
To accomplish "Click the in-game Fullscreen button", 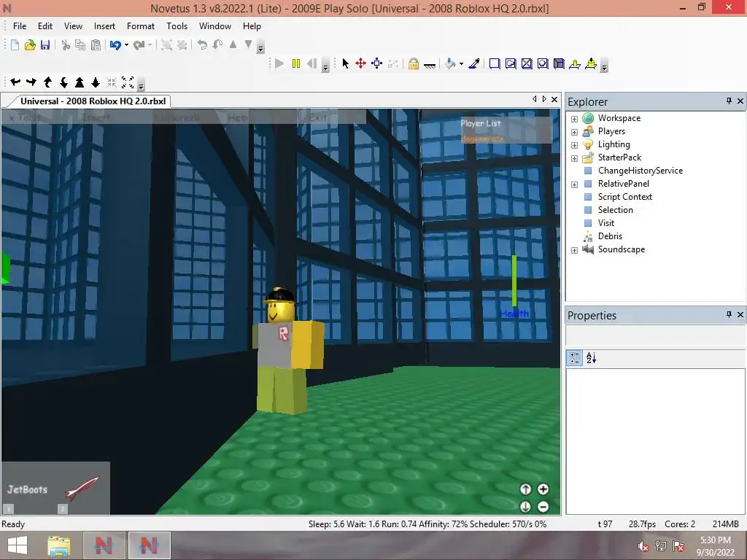I will 177,117.
